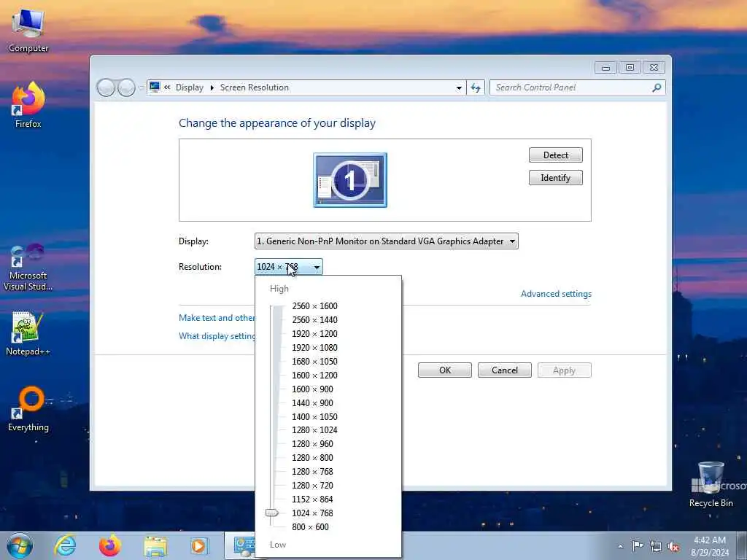Click the muted volume tray icon
Image resolution: width=747 pixels, height=560 pixels.
click(x=673, y=546)
